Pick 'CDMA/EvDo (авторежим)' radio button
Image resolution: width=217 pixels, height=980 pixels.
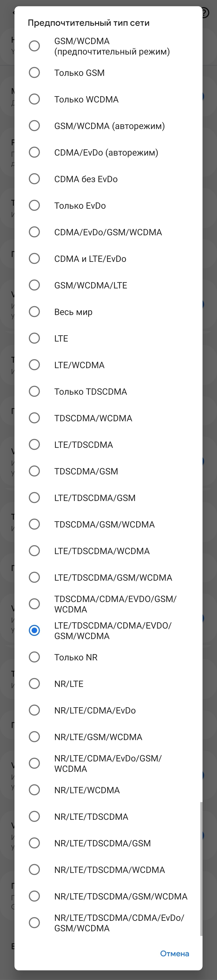coord(34,153)
